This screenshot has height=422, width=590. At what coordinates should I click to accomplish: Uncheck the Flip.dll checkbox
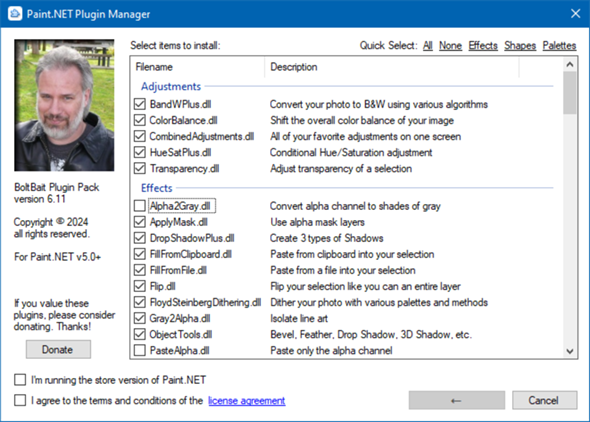(140, 286)
